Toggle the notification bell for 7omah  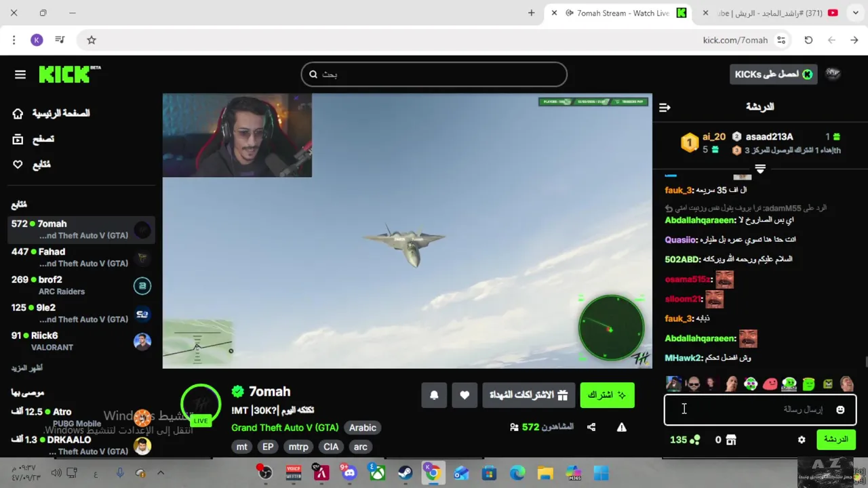click(x=434, y=395)
